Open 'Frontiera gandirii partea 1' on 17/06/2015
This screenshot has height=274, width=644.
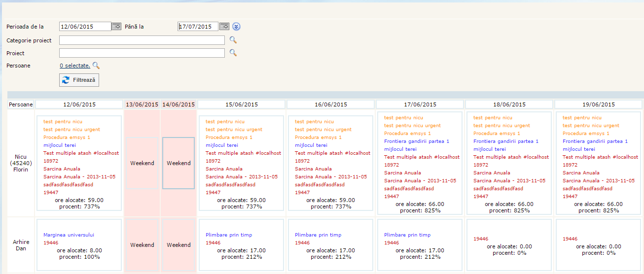pyautogui.click(x=417, y=141)
